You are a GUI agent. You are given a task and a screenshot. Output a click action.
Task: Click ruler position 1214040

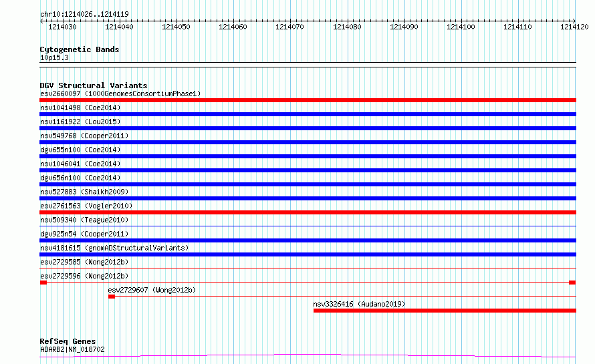119,27
